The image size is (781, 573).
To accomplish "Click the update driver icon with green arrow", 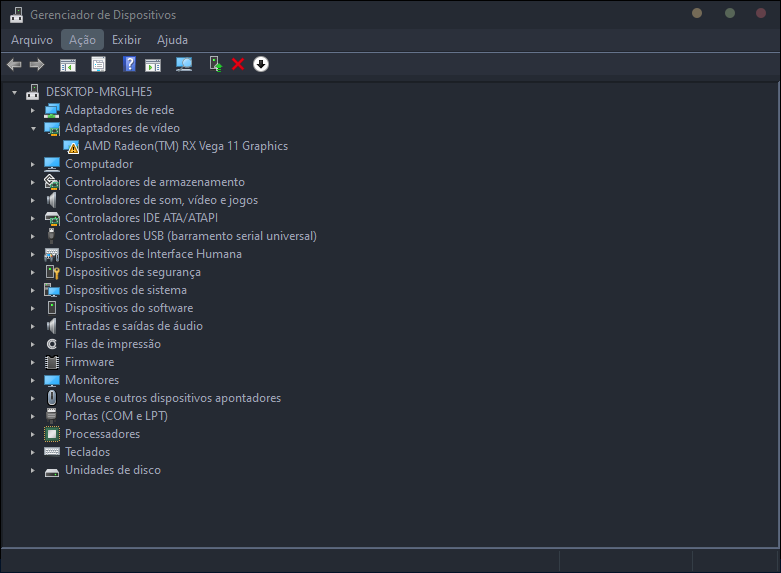I will point(215,64).
